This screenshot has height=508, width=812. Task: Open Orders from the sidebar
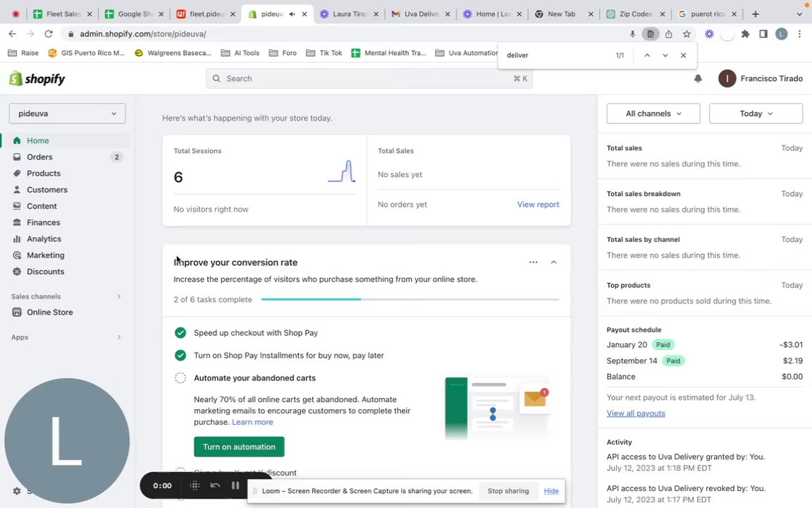(39, 157)
